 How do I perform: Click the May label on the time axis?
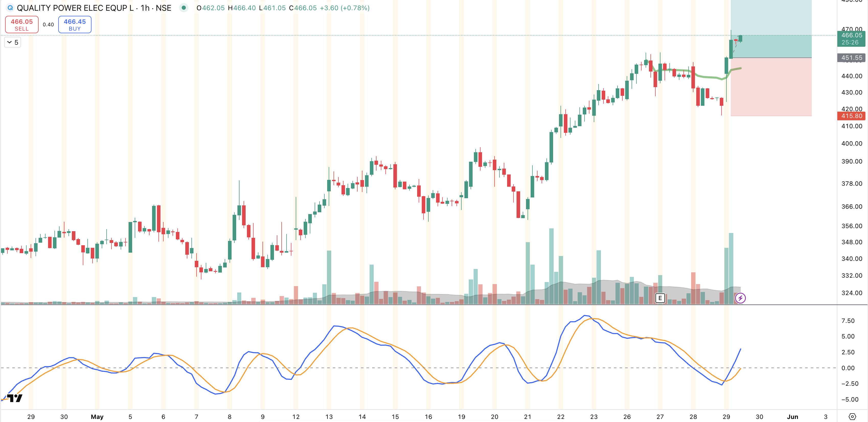coord(97,417)
